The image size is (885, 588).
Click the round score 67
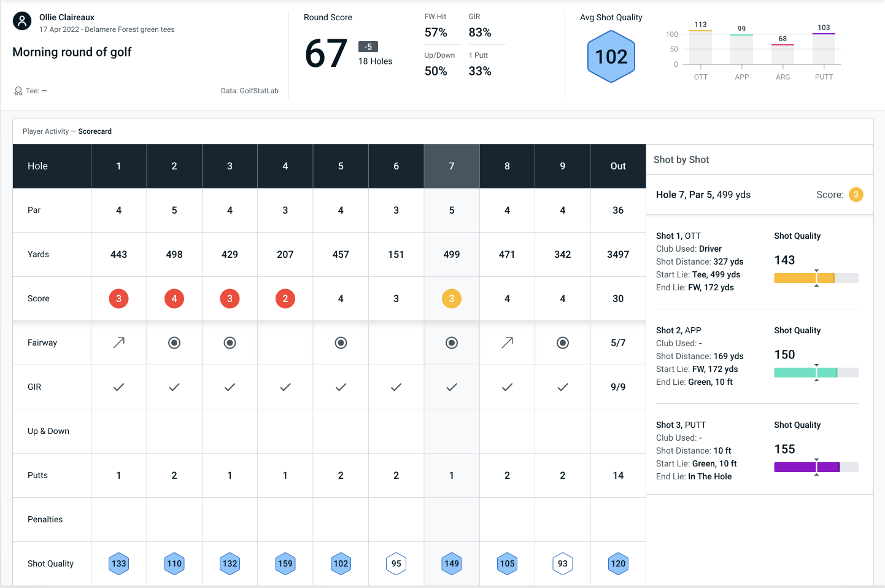pos(326,53)
